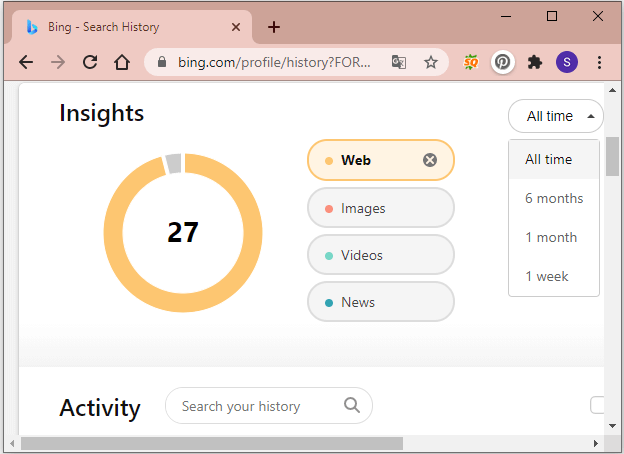Screen dimensions: 624x454
Task: Maximize the browser window
Action: click(x=552, y=16)
